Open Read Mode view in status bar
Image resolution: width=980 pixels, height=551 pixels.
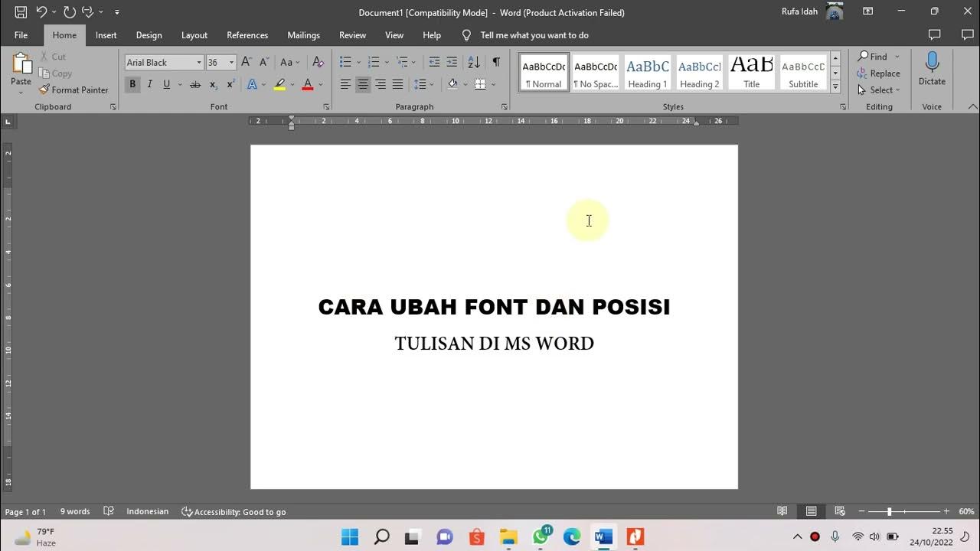click(782, 511)
